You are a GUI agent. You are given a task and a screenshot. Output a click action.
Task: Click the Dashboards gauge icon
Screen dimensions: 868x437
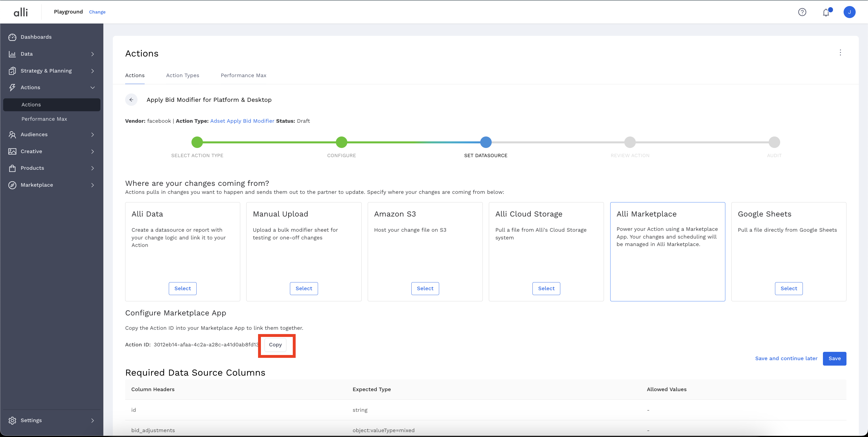tap(12, 37)
